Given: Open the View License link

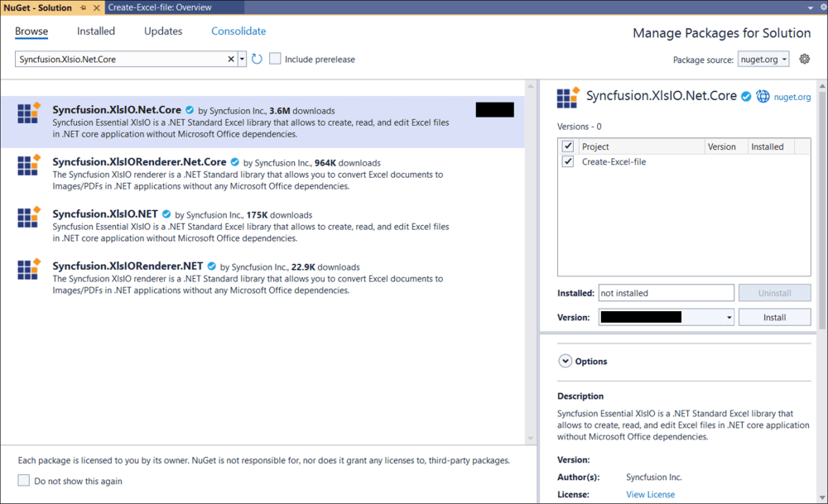Looking at the screenshot, I should coord(650,495).
